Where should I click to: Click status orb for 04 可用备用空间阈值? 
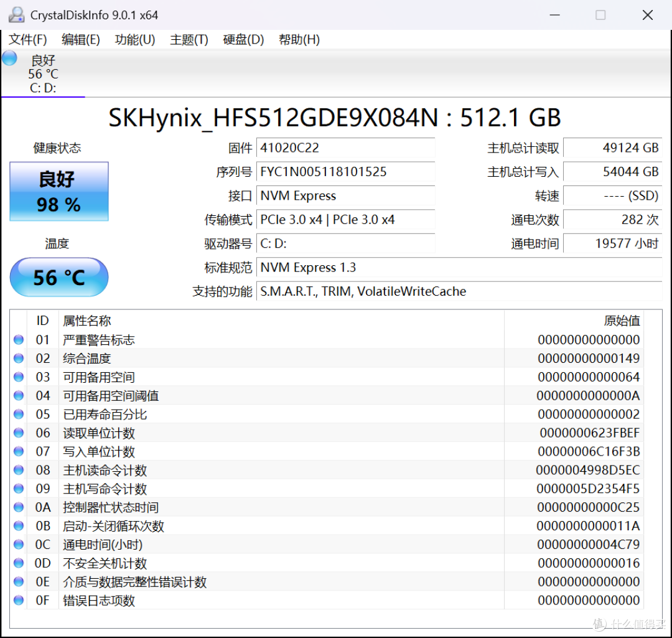19,395
